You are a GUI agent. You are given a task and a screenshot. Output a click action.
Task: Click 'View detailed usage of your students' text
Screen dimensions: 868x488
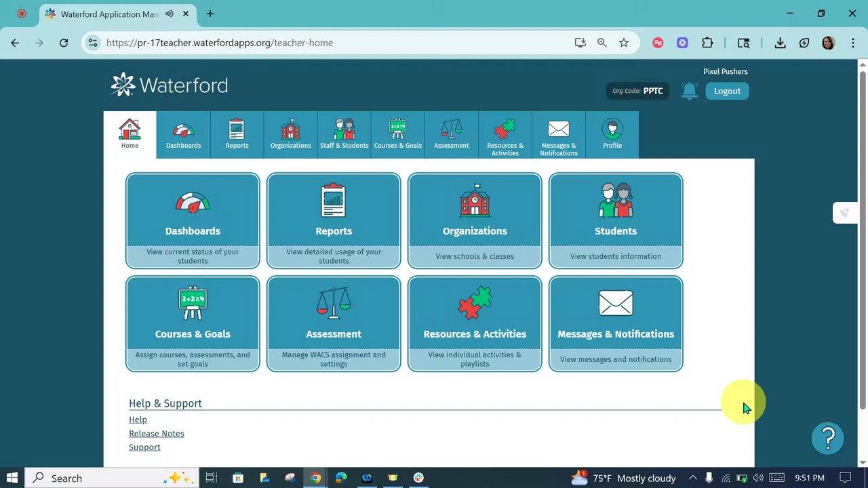tap(334, 256)
